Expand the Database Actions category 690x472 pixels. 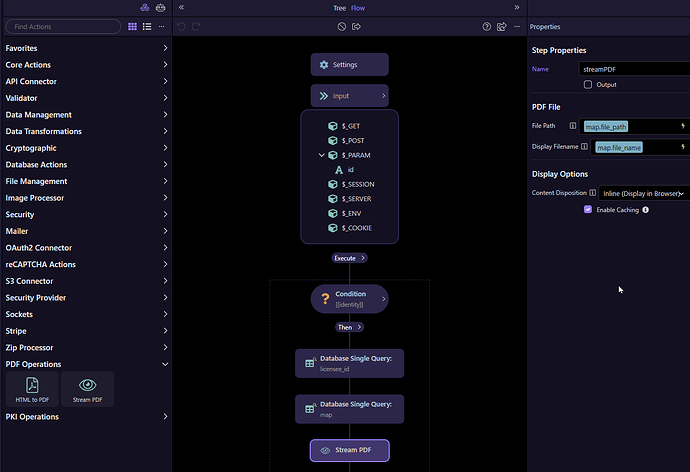coord(165,165)
